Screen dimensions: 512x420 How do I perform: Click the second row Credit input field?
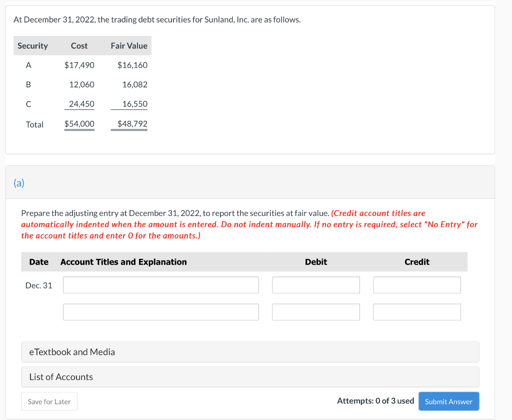point(416,312)
